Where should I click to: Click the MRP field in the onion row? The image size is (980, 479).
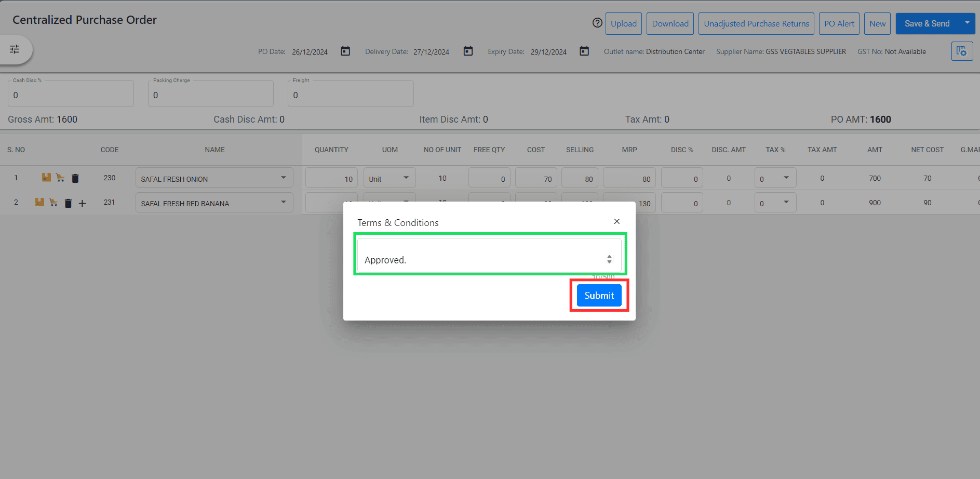tap(629, 178)
